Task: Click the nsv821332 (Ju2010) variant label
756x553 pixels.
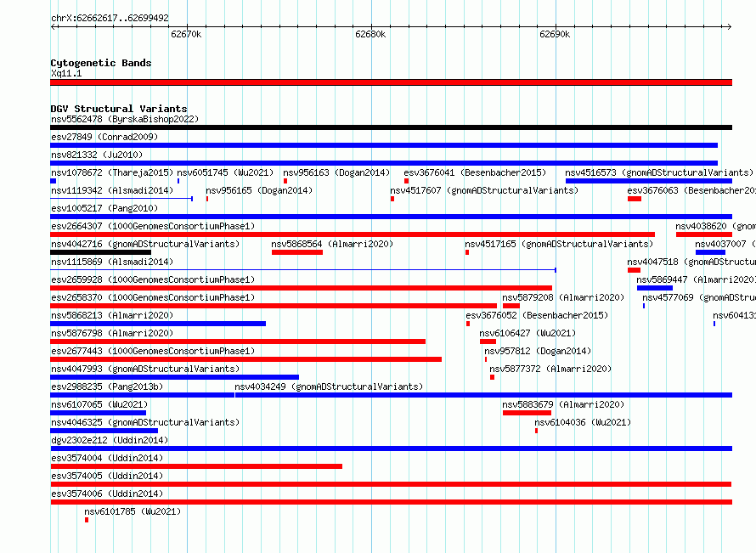Action: 97,155
